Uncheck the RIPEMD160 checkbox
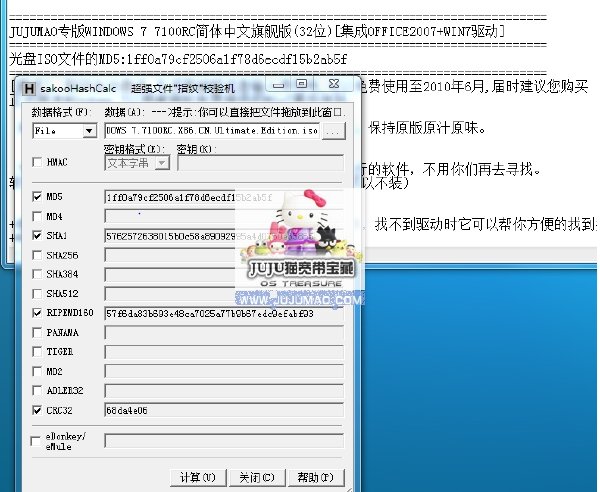This screenshot has width=600, height=492. tap(37, 313)
